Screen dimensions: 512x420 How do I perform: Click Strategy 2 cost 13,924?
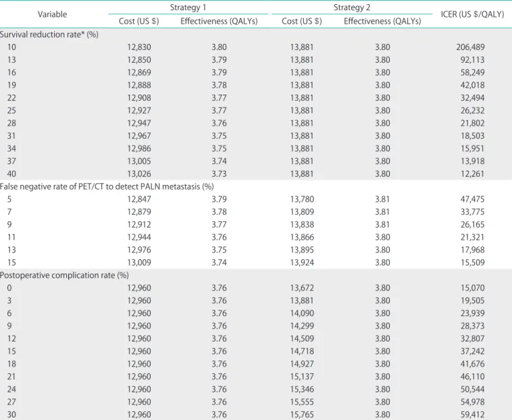click(x=302, y=263)
